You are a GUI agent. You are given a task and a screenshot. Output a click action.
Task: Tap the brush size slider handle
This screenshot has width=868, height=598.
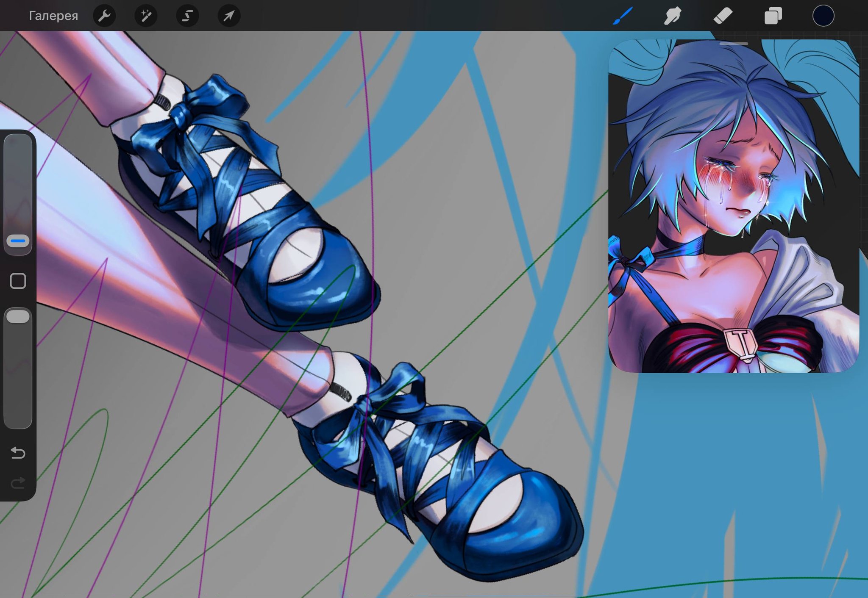click(x=18, y=241)
